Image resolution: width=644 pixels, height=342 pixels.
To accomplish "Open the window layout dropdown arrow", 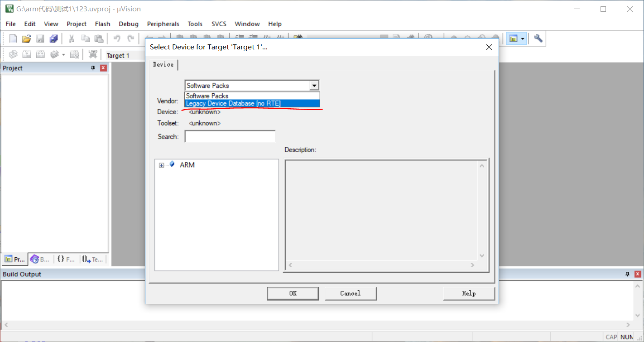I will click(x=523, y=39).
